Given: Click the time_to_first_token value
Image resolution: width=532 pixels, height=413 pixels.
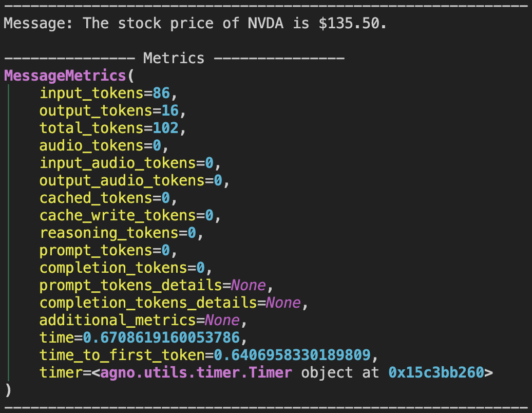Looking at the screenshot, I should pos(292,355).
